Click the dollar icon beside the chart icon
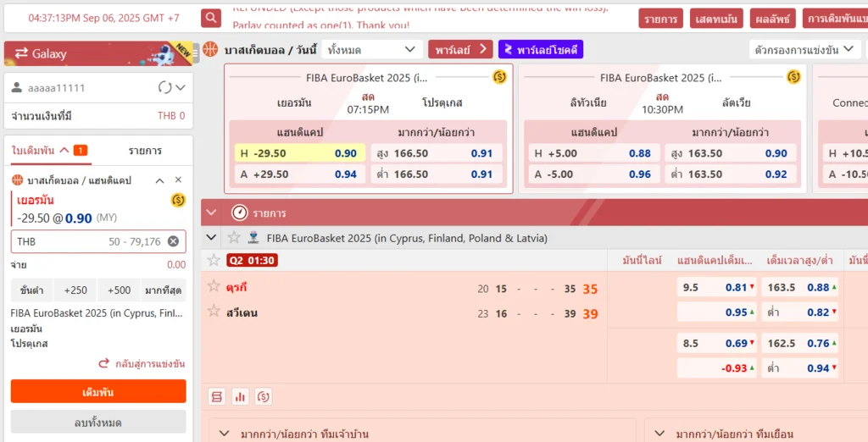The image size is (868, 442). coord(263,396)
